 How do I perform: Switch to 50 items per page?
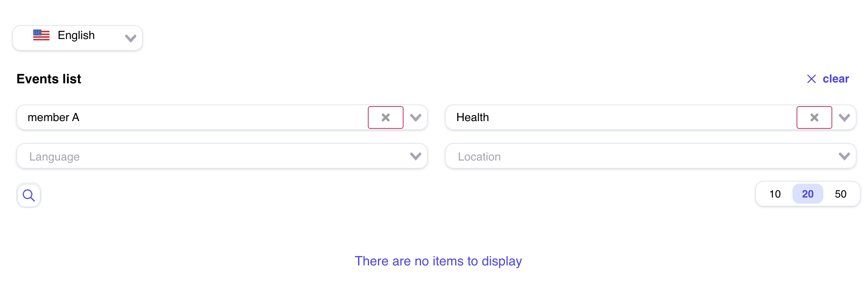click(x=840, y=194)
